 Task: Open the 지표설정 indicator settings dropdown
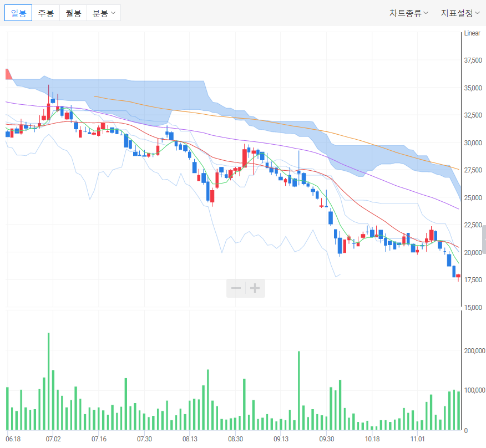pyautogui.click(x=460, y=13)
